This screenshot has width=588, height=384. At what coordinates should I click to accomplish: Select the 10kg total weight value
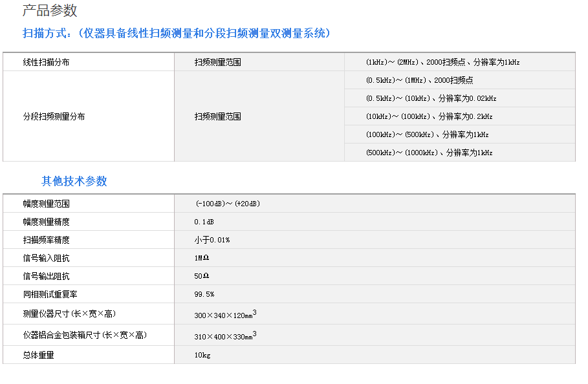coord(202,355)
